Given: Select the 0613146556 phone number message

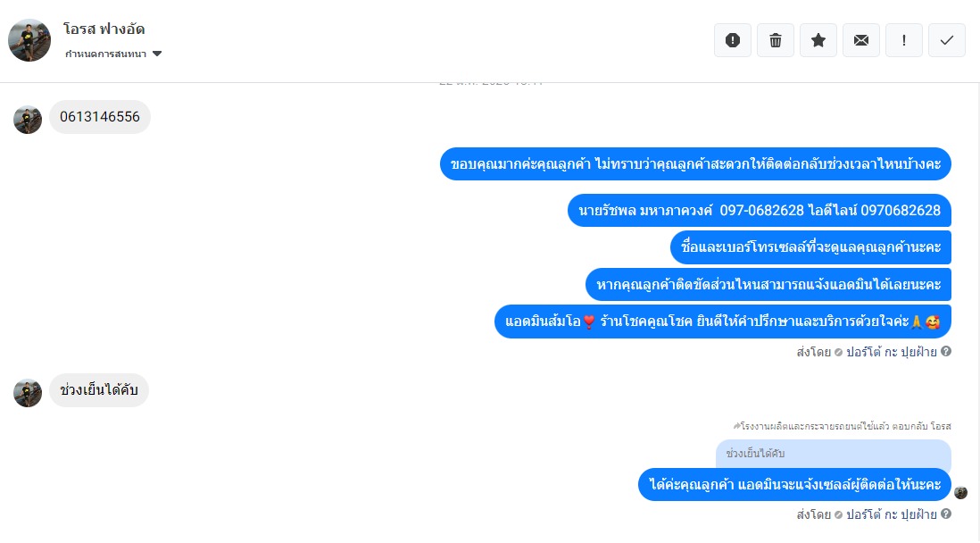Looking at the screenshot, I should (x=100, y=117).
